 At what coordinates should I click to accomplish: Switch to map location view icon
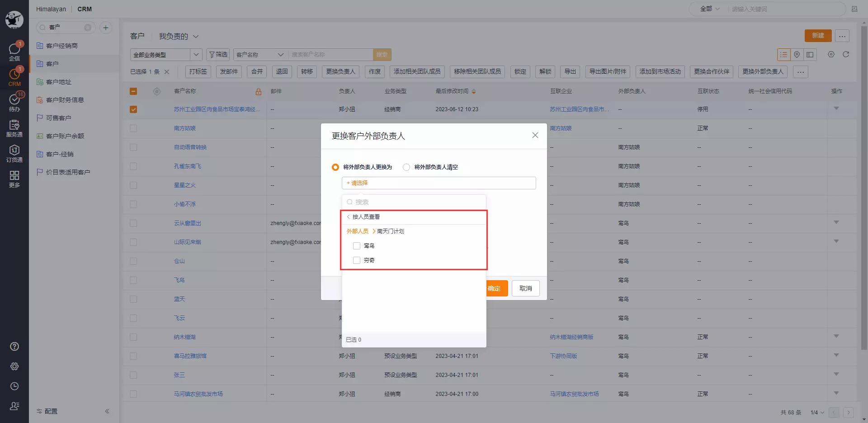pyautogui.click(x=797, y=55)
